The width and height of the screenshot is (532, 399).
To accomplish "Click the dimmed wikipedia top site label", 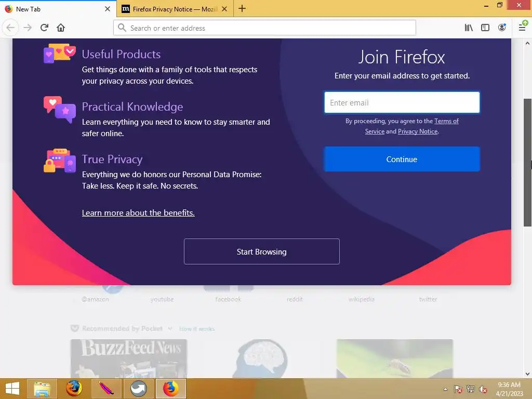I will pyautogui.click(x=362, y=299).
